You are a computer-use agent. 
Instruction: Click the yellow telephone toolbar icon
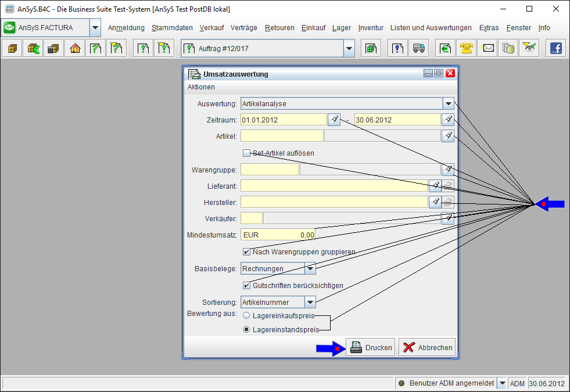click(x=466, y=49)
